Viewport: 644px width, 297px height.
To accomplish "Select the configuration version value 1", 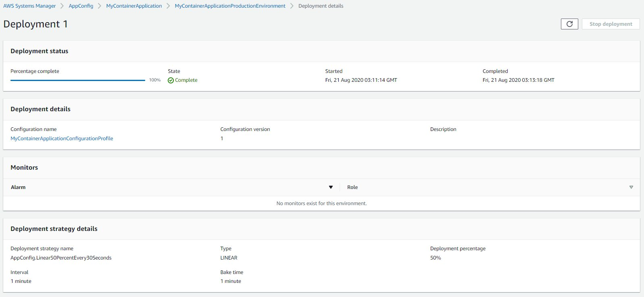I will (222, 138).
